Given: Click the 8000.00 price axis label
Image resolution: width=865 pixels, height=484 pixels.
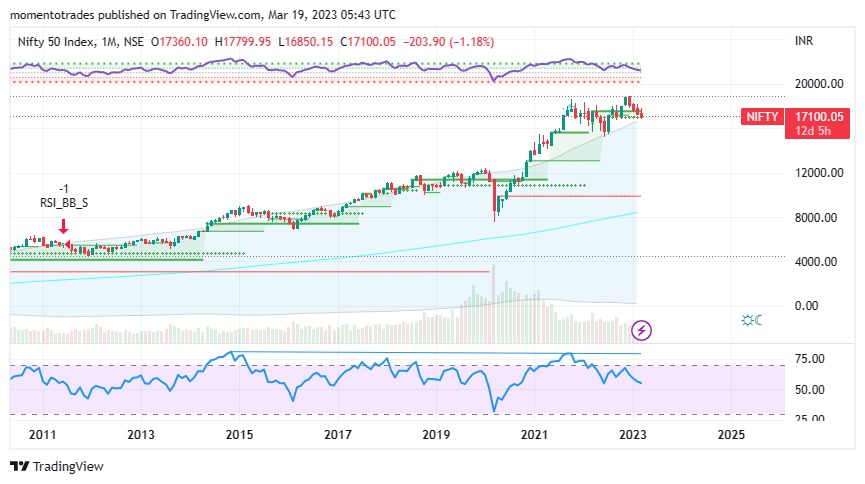Looking at the screenshot, I should 815,217.
